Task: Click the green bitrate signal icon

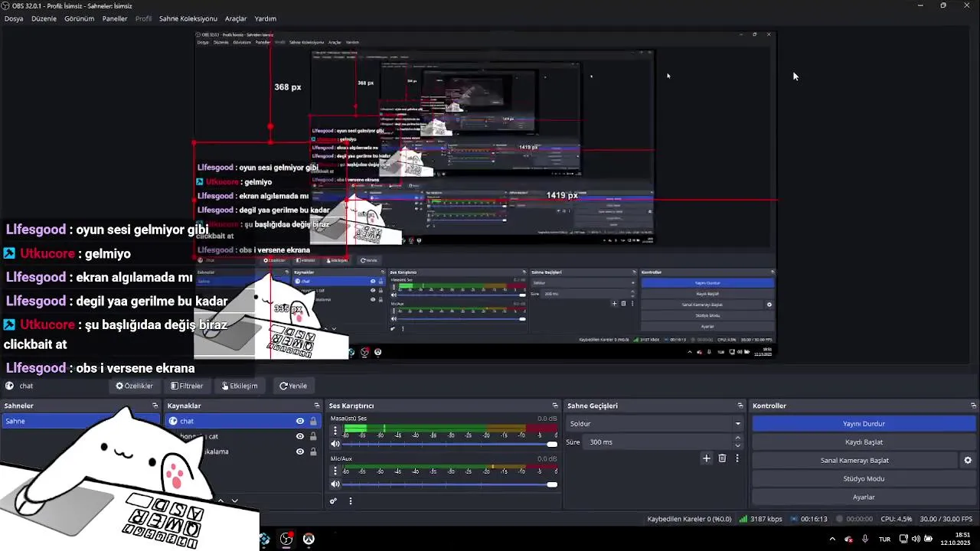Action: tap(743, 519)
